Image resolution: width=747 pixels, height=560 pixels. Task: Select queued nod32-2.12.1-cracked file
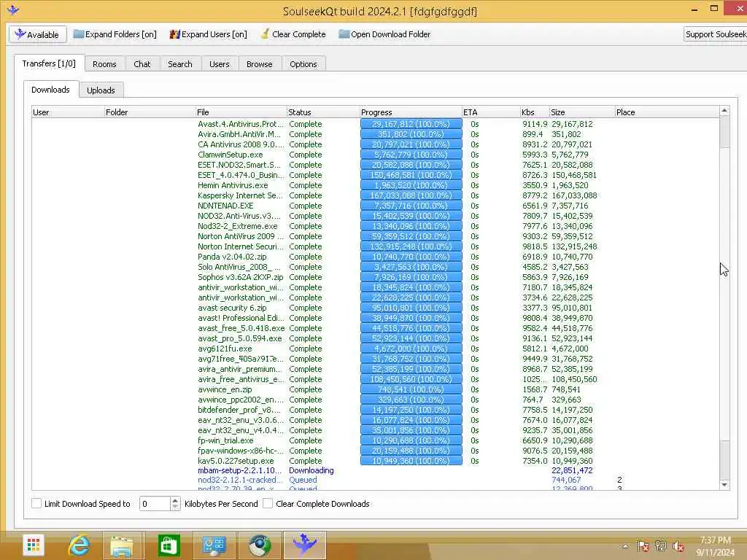[x=240, y=480]
